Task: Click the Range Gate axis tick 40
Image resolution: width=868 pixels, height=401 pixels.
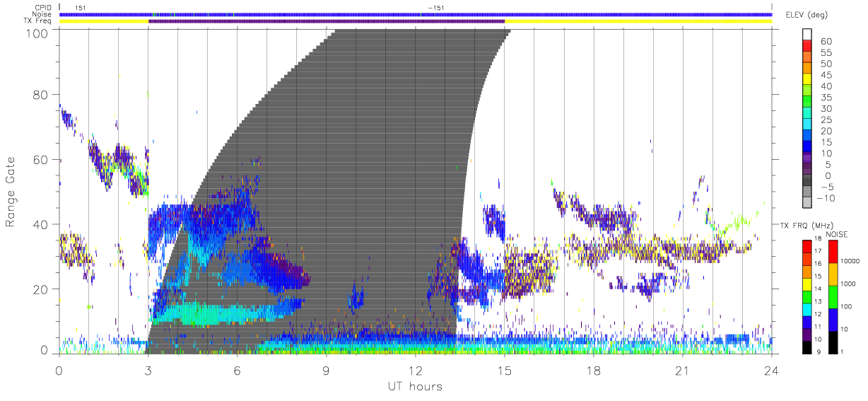Action: tap(41, 224)
